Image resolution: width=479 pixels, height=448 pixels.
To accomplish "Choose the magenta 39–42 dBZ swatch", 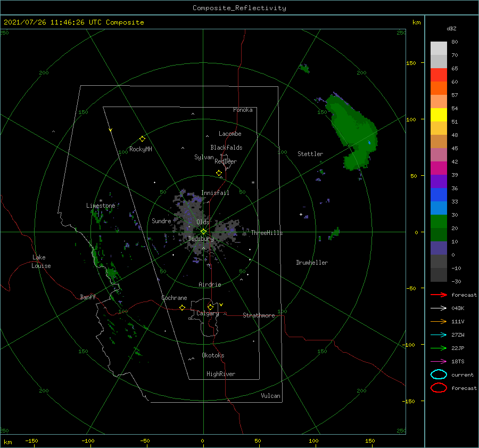I will [x=439, y=168].
